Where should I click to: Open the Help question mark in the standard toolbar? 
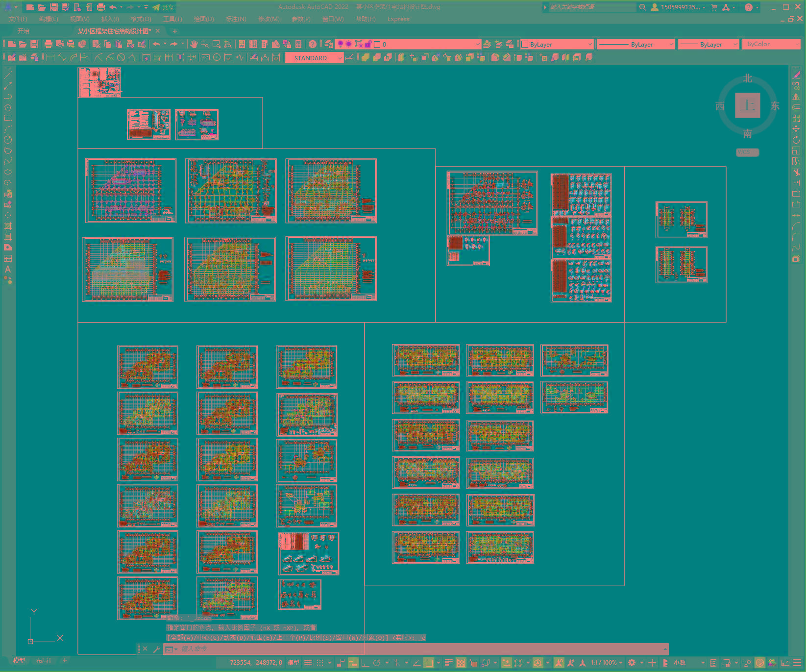point(313,44)
